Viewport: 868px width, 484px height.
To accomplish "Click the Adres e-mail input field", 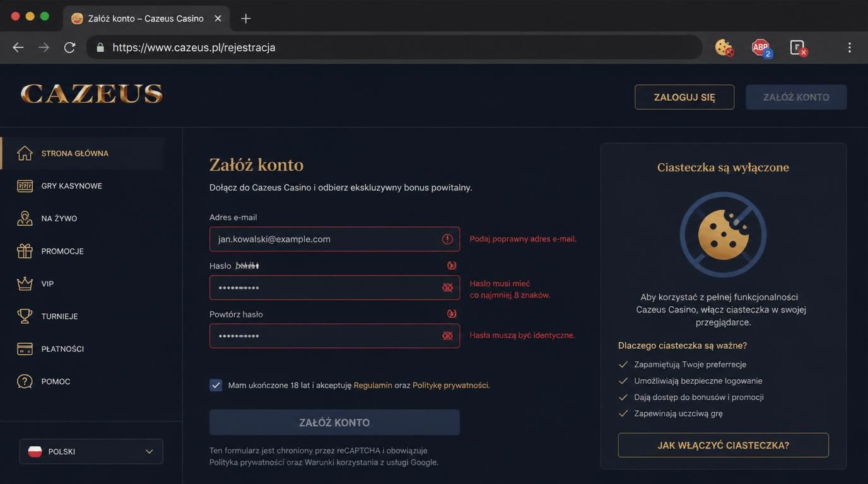I will pos(334,239).
